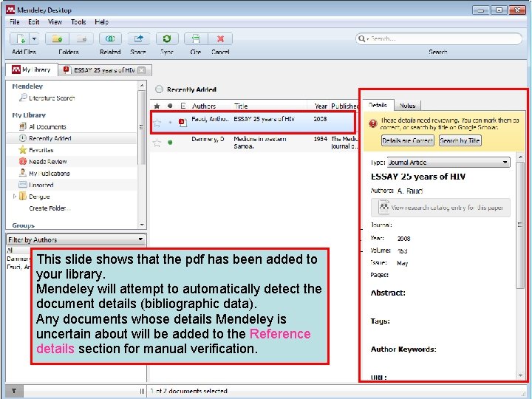Viewport: 532px width, 399px height.
Task: Open the Type Journal Article dropdown
Action: [x=449, y=162]
